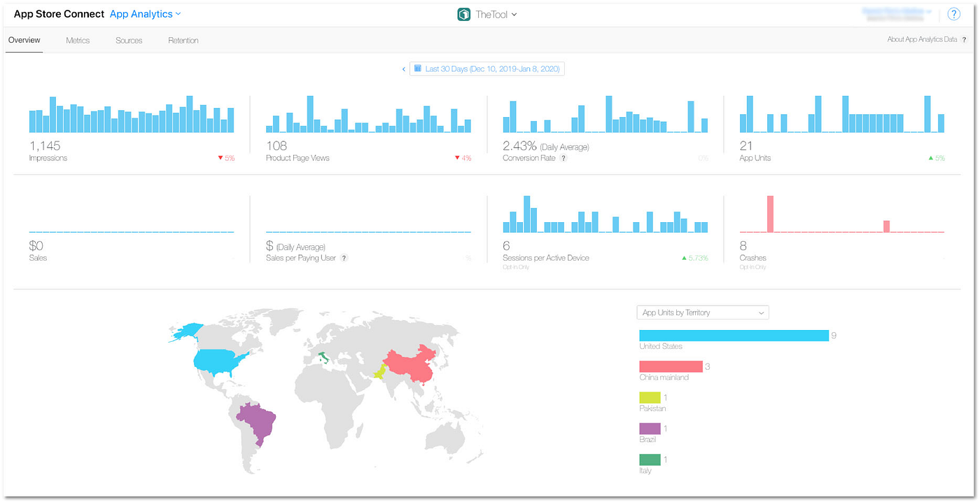
Task: Click the tall red Crashes bar
Action: (x=771, y=214)
